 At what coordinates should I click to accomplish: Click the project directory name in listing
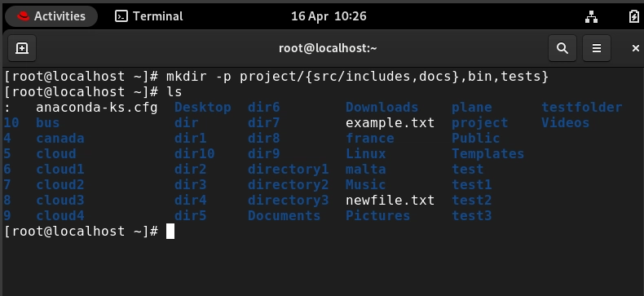click(x=479, y=123)
